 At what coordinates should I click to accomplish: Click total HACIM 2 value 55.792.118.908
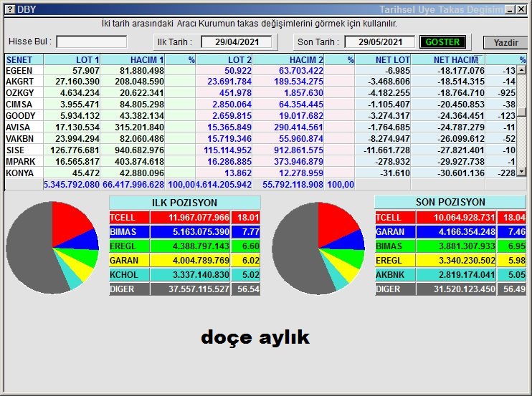pyautogui.click(x=293, y=185)
